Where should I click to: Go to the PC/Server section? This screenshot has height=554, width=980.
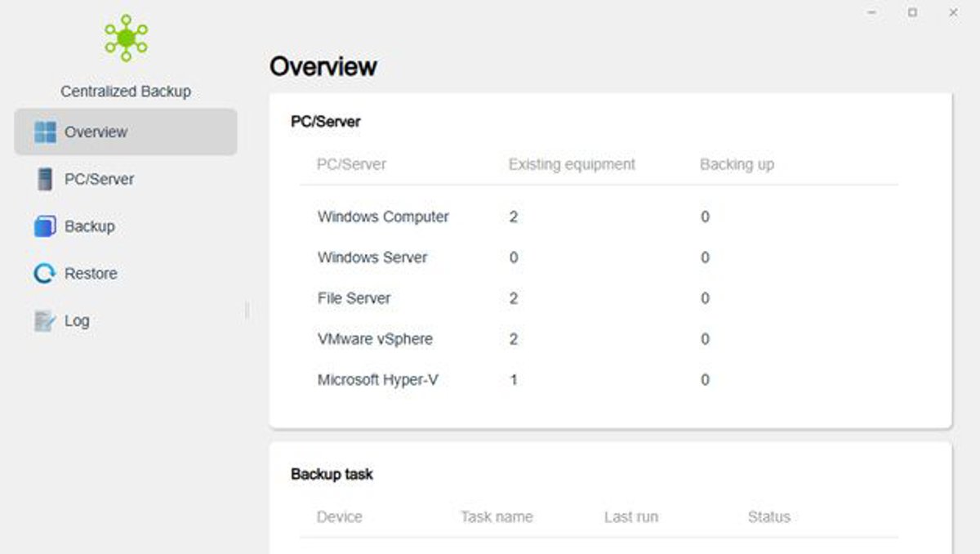pyautogui.click(x=99, y=180)
